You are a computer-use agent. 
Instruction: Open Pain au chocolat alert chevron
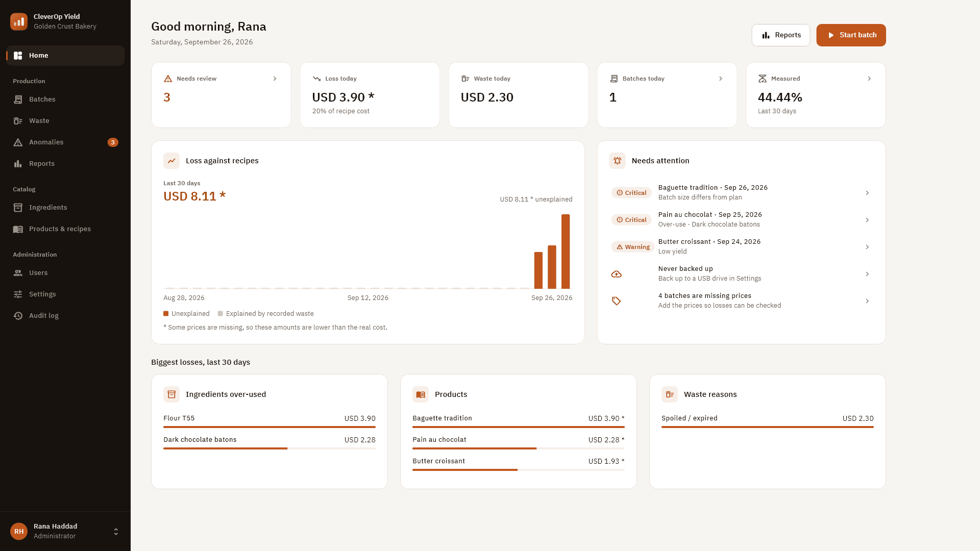[x=867, y=220]
